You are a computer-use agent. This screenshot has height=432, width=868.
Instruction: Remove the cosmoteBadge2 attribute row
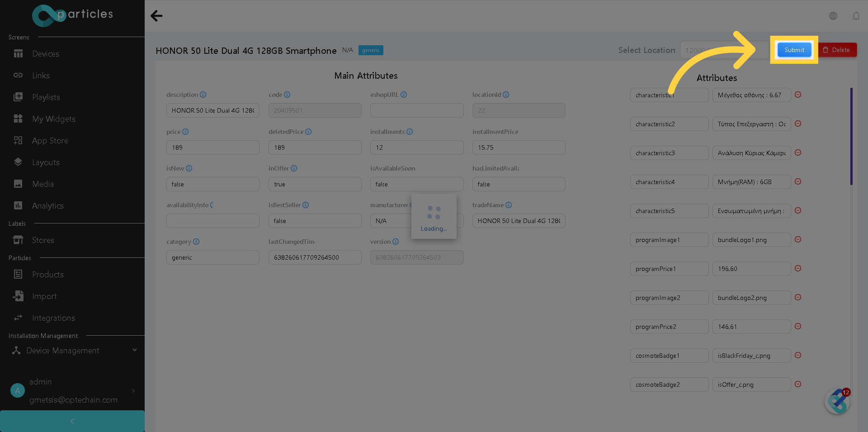798,384
